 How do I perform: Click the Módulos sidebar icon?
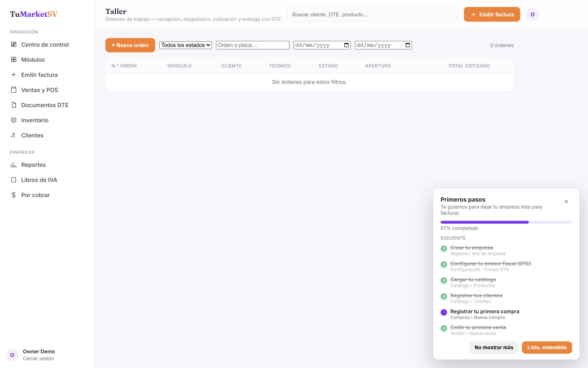coord(14,60)
